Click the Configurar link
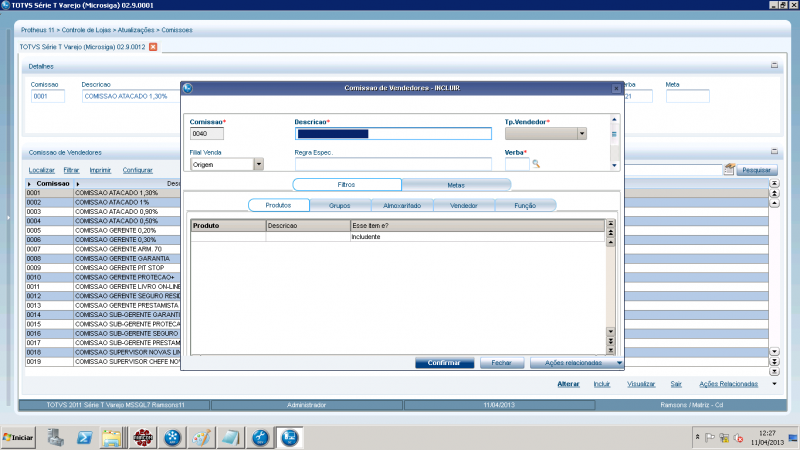 [x=138, y=170]
